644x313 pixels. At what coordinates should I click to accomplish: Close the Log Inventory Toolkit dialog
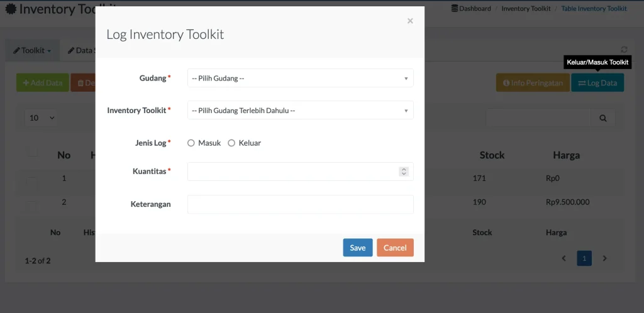click(410, 21)
